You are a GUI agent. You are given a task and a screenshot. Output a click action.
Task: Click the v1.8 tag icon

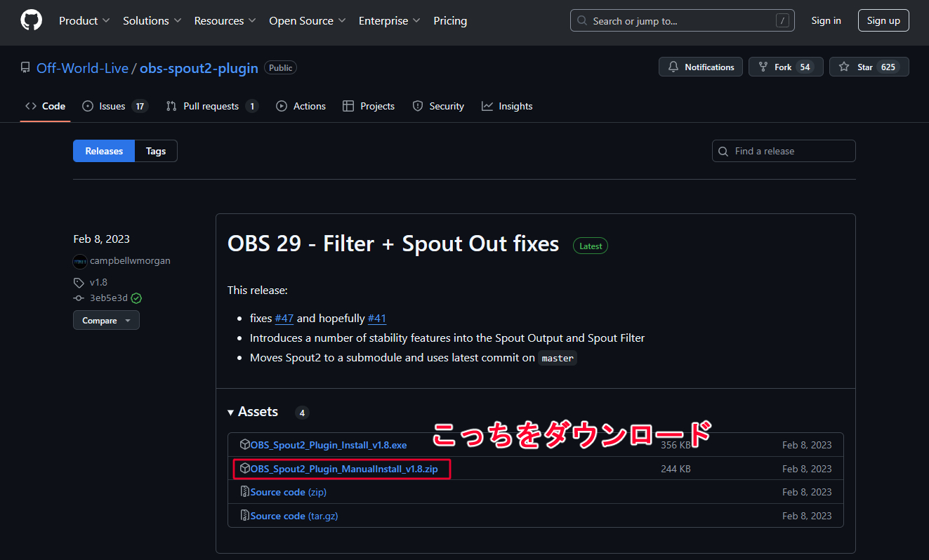click(x=79, y=282)
